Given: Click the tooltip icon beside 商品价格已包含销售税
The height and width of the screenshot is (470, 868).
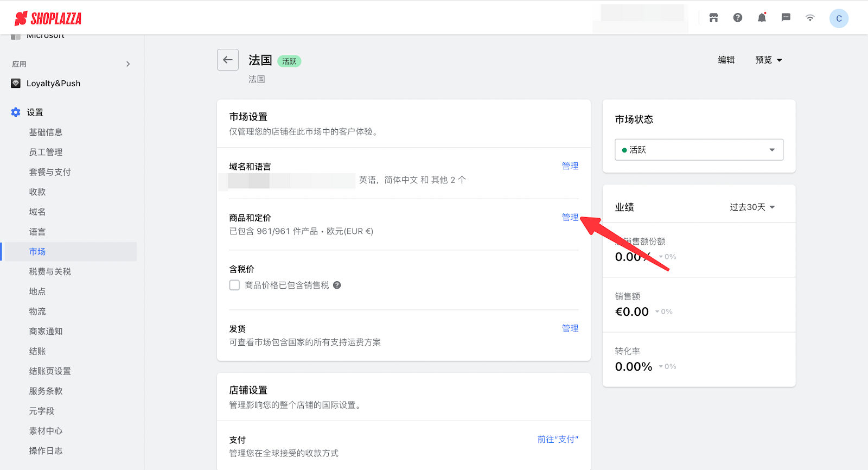Looking at the screenshot, I should [x=337, y=285].
